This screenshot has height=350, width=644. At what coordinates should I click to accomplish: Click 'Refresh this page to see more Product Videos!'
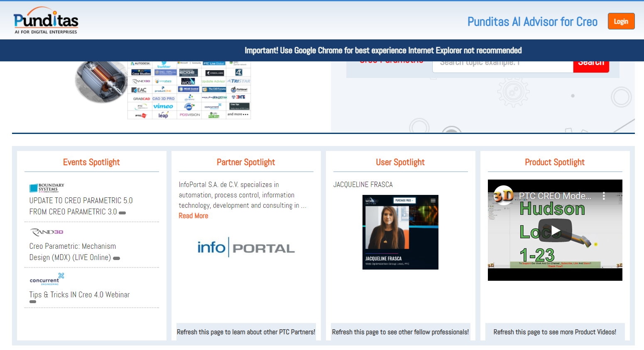(555, 332)
